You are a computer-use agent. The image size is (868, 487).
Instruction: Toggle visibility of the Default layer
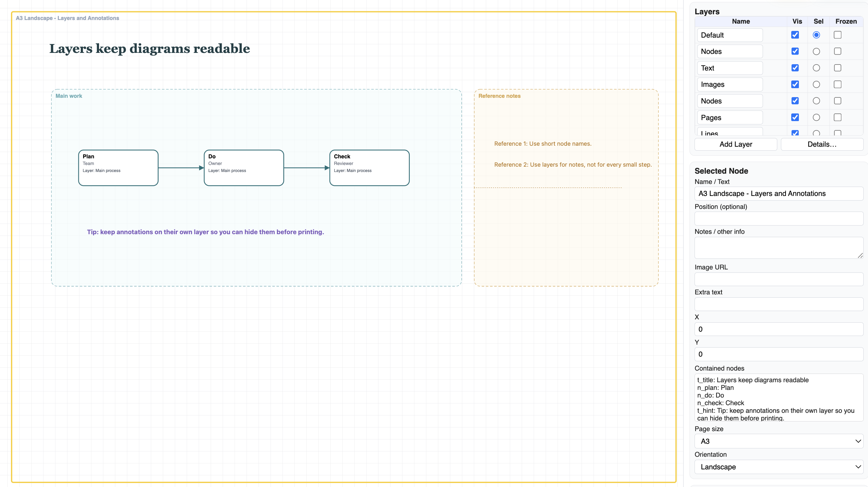pyautogui.click(x=795, y=35)
